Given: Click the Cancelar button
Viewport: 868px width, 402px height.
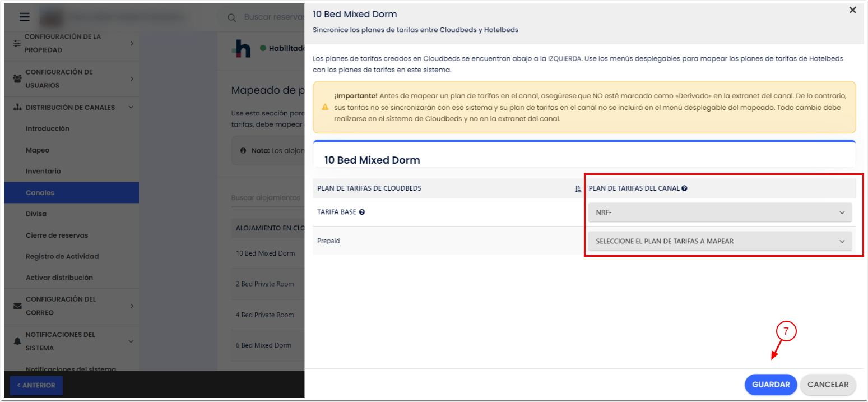Looking at the screenshot, I should coord(828,385).
